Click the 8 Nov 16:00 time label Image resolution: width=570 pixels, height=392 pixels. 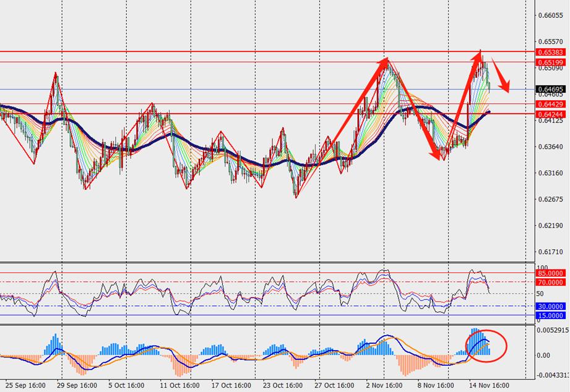tap(436, 385)
